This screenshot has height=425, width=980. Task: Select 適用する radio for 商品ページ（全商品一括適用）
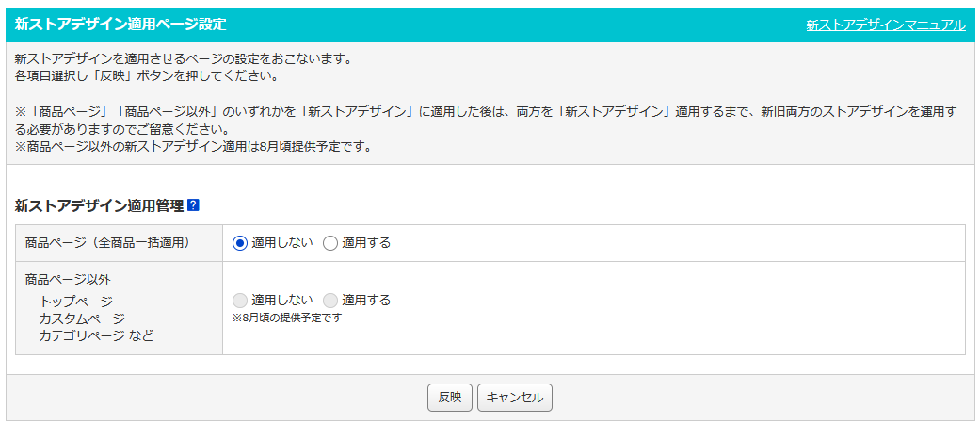coord(330,243)
